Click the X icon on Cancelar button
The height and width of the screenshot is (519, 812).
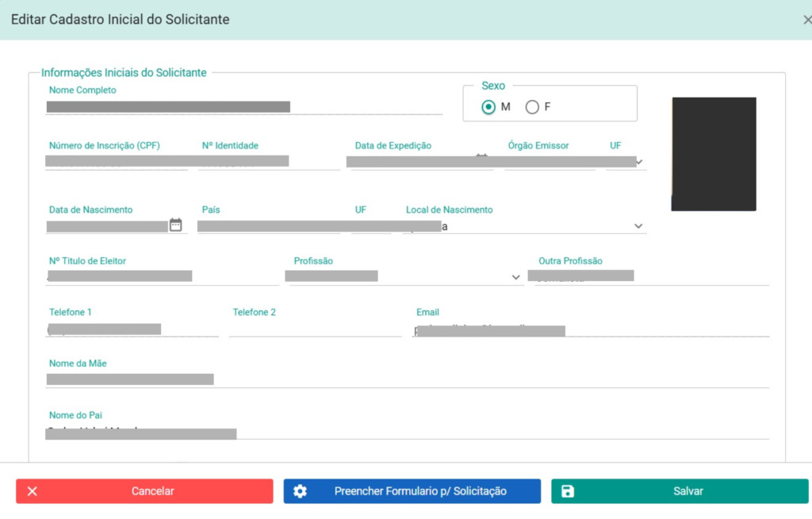32,491
